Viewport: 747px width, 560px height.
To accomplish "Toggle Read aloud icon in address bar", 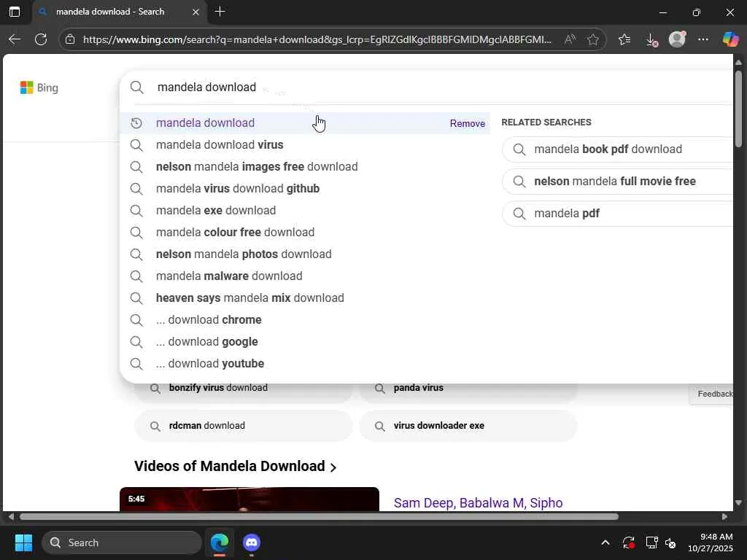I will (x=570, y=39).
